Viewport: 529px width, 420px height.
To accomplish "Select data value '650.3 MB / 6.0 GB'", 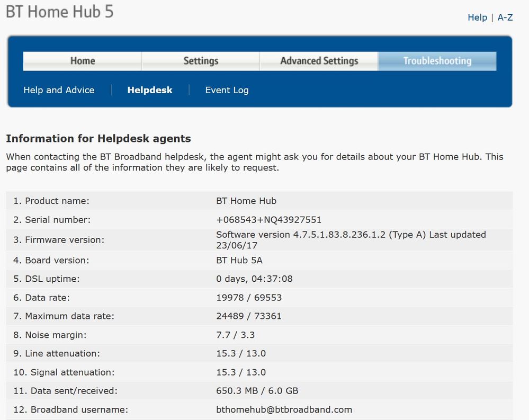I will [x=257, y=391].
